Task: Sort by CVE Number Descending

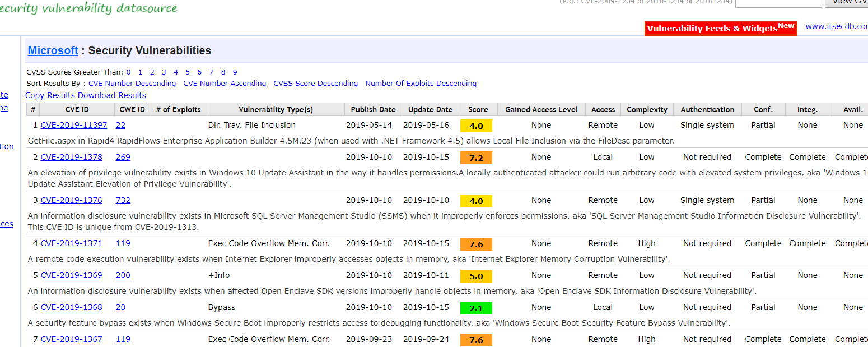Action: point(132,83)
